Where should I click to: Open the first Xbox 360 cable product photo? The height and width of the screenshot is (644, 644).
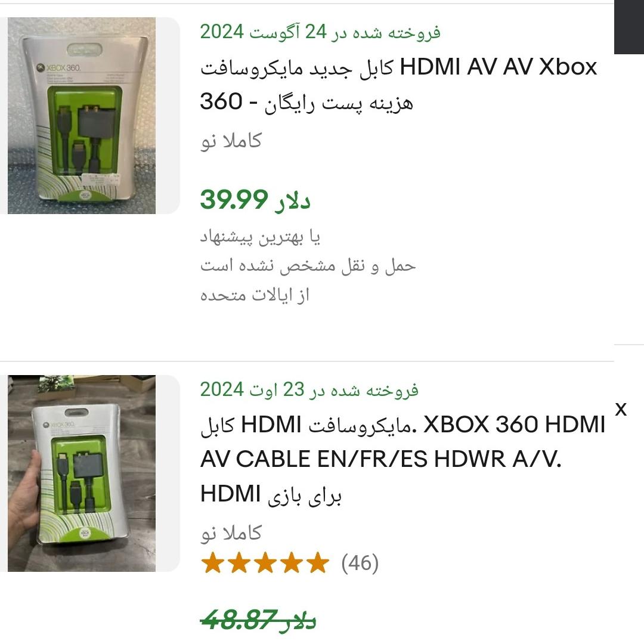tap(82, 116)
